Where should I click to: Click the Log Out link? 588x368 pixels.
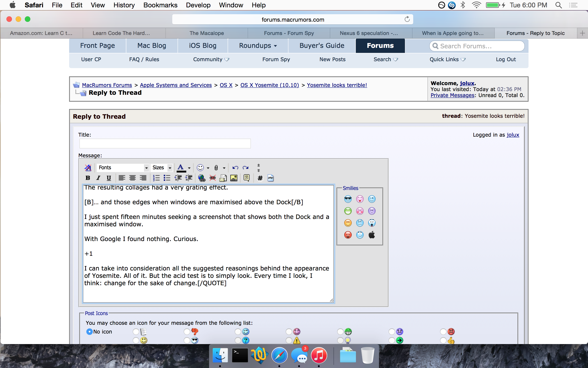click(506, 59)
